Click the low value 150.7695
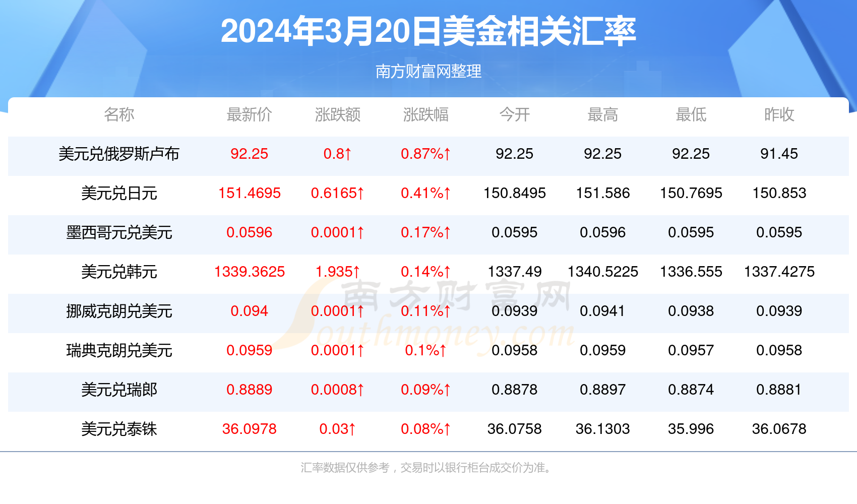Screen dimensions: 857x504 click(x=691, y=193)
